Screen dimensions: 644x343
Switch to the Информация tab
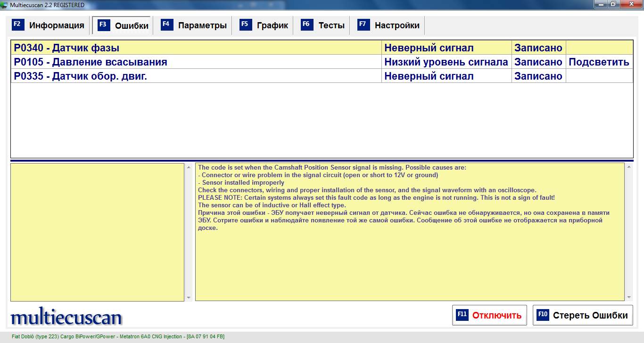[x=57, y=25]
